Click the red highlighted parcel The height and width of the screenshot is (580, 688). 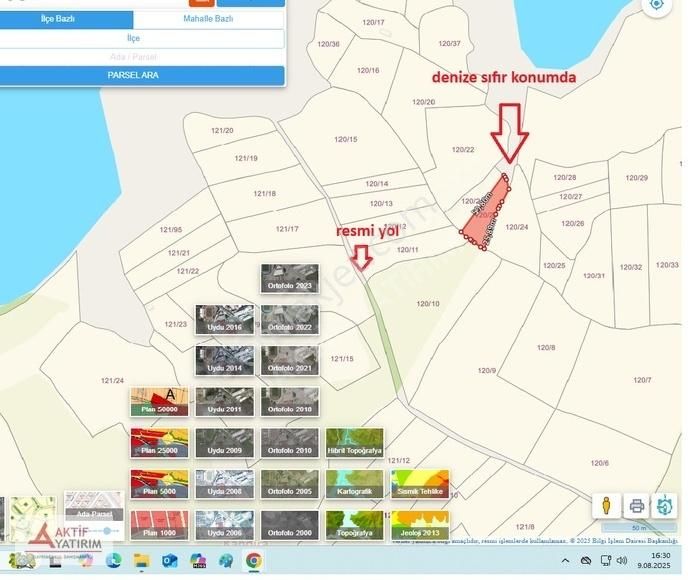[487, 217]
